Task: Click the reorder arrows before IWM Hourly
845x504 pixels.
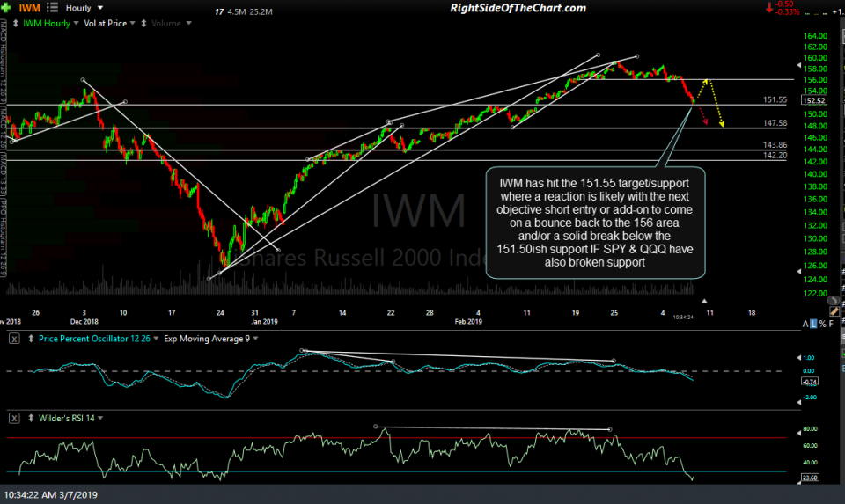Action: coord(15,23)
